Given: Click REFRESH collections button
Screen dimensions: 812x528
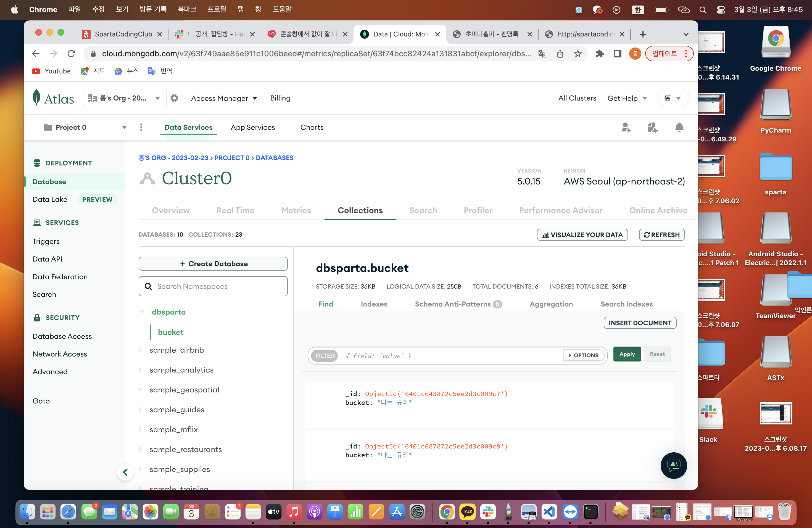Looking at the screenshot, I should [661, 235].
